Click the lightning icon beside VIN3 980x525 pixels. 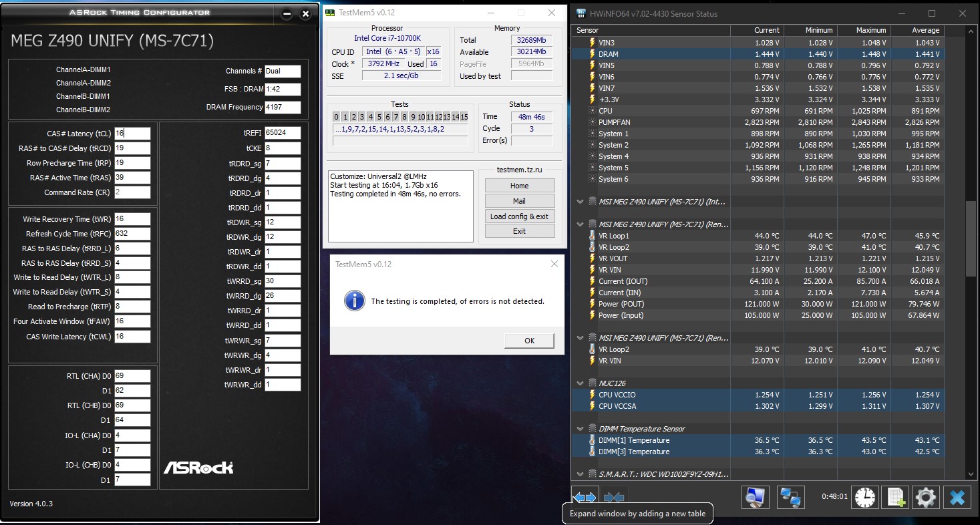592,43
